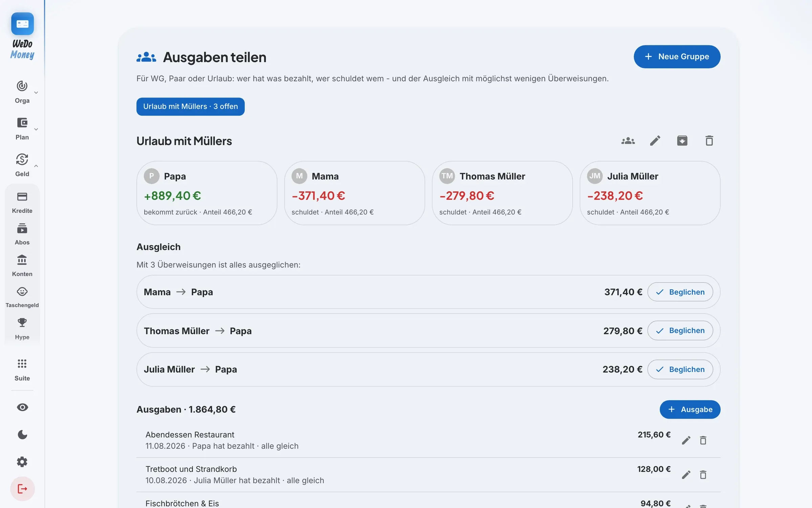Edit the Abendessen Restaurant expense
The width and height of the screenshot is (812, 508).
tap(686, 440)
